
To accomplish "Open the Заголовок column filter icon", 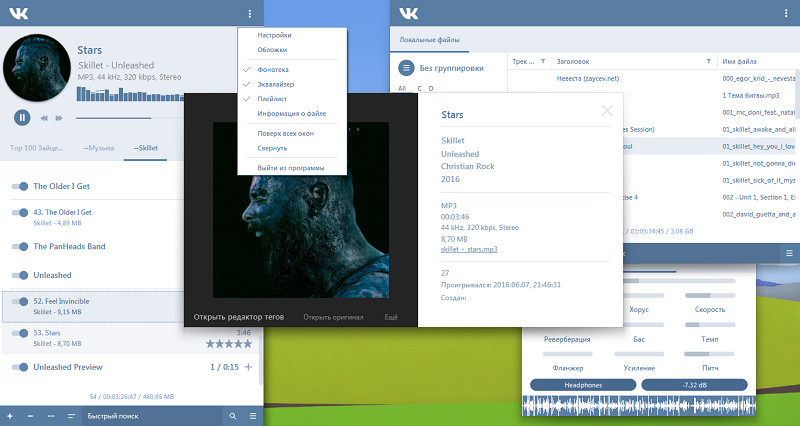I will pos(709,61).
